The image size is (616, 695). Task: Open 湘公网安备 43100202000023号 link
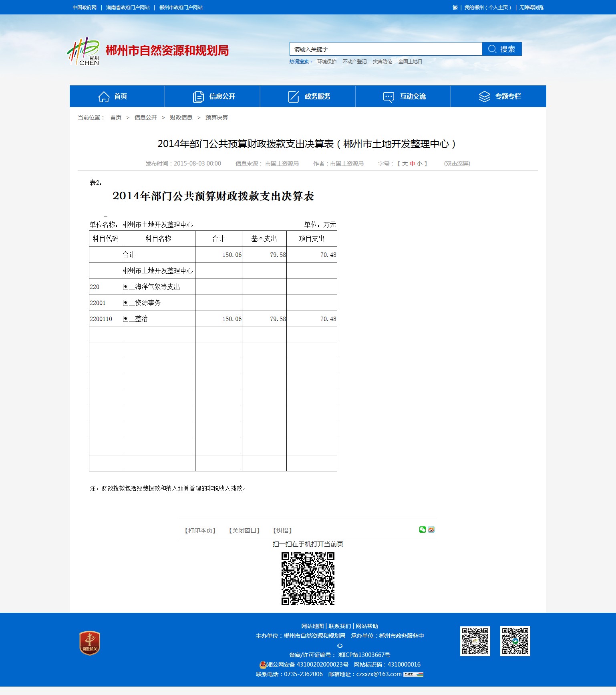[x=308, y=665]
